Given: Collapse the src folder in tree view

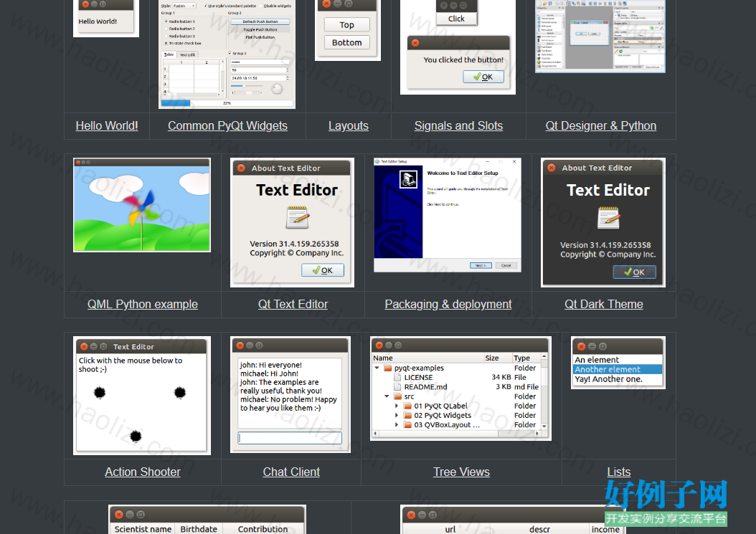Looking at the screenshot, I should coord(387,396).
